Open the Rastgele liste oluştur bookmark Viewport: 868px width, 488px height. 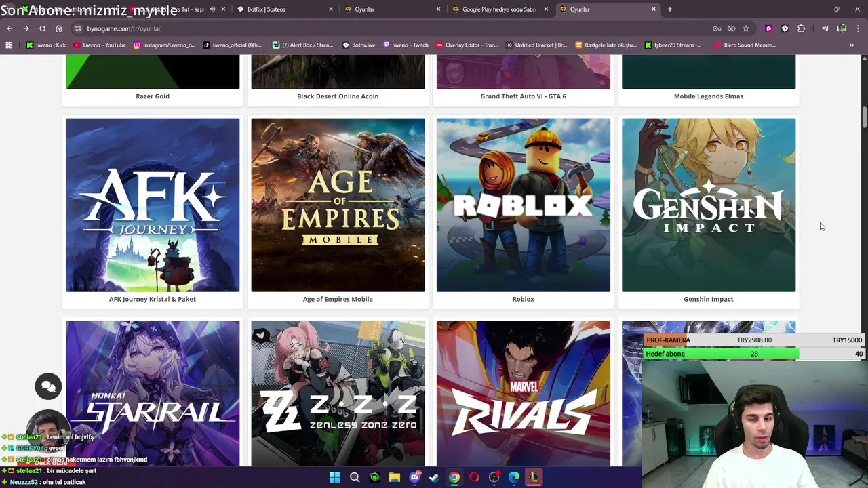(606, 45)
